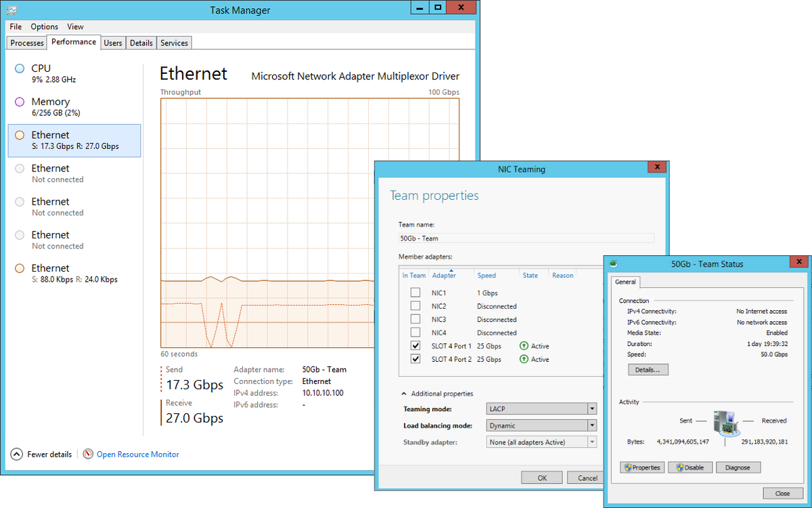
Task: Click the Resource Monitor speedometer icon
Action: click(88, 454)
